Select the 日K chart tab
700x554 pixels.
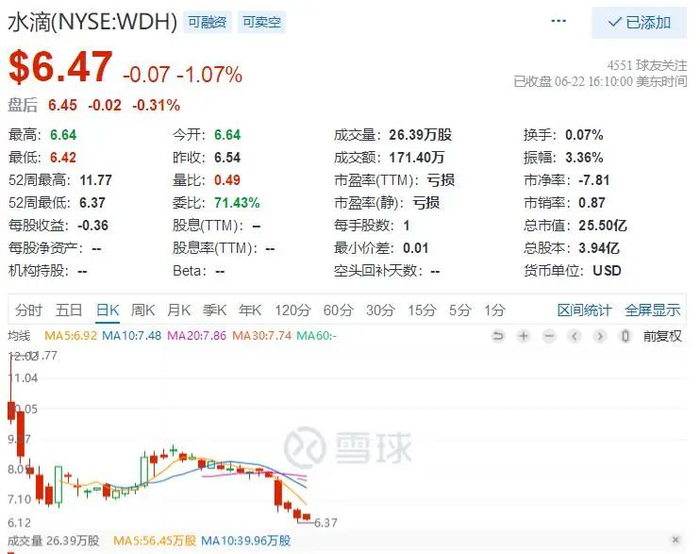108,310
